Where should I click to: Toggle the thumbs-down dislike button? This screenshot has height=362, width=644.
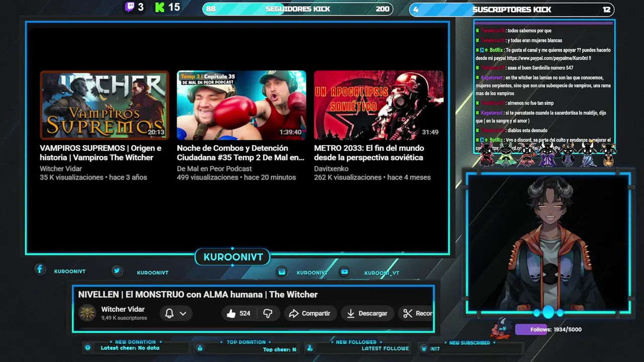point(268,313)
